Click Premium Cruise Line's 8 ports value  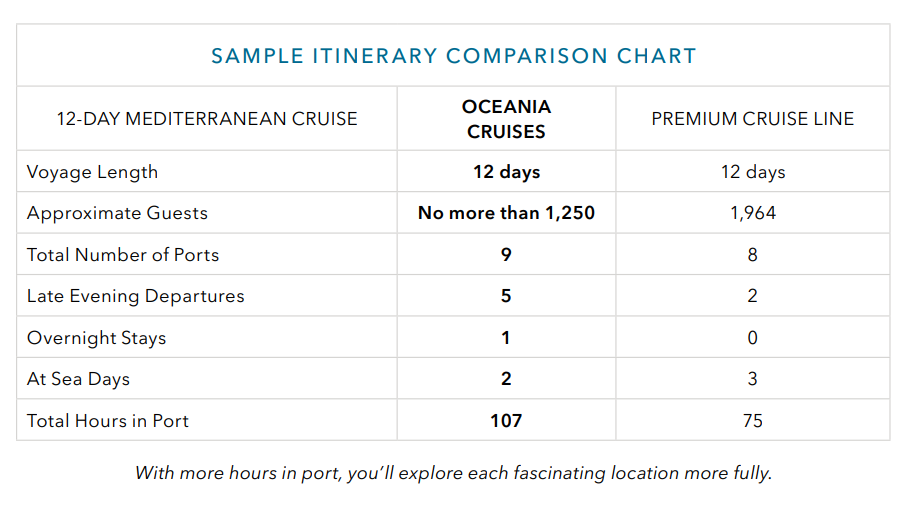(x=752, y=255)
